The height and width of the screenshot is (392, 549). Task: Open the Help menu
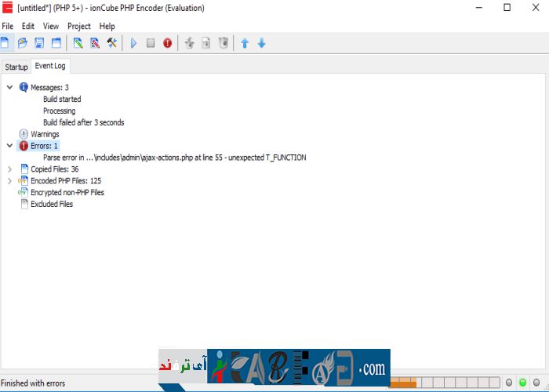coord(107,26)
